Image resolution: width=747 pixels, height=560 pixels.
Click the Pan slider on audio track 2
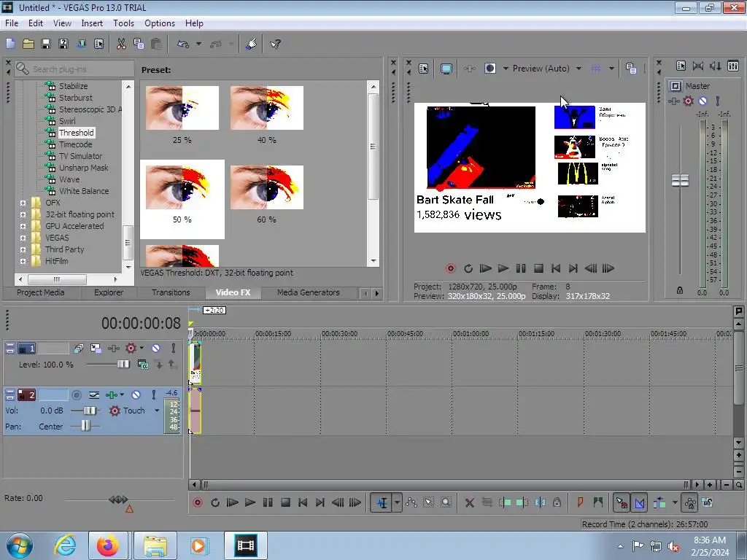(85, 426)
